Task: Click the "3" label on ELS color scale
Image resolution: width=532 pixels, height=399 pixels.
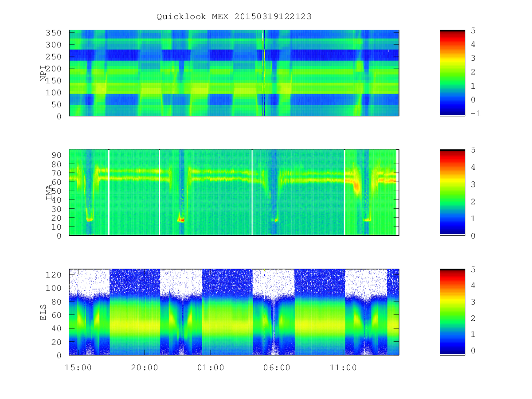Action: tap(473, 302)
